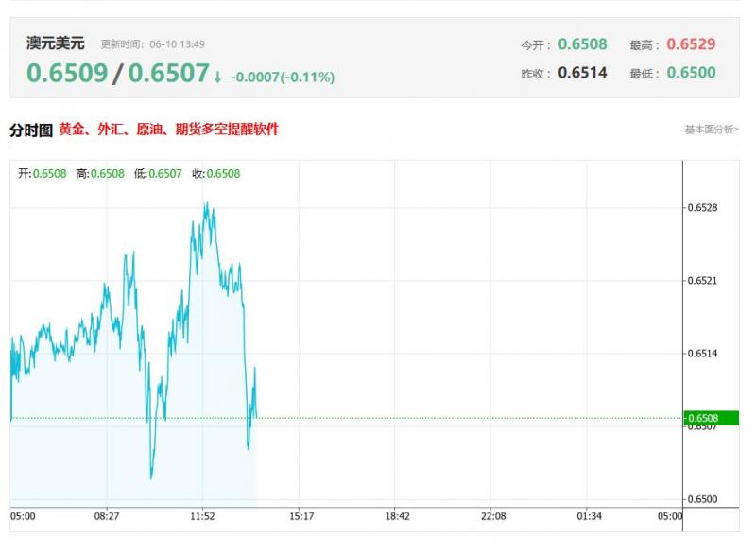This screenshot has width=756, height=555.
Task: Click x-axis time label 18:42
Action: pyautogui.click(x=397, y=516)
